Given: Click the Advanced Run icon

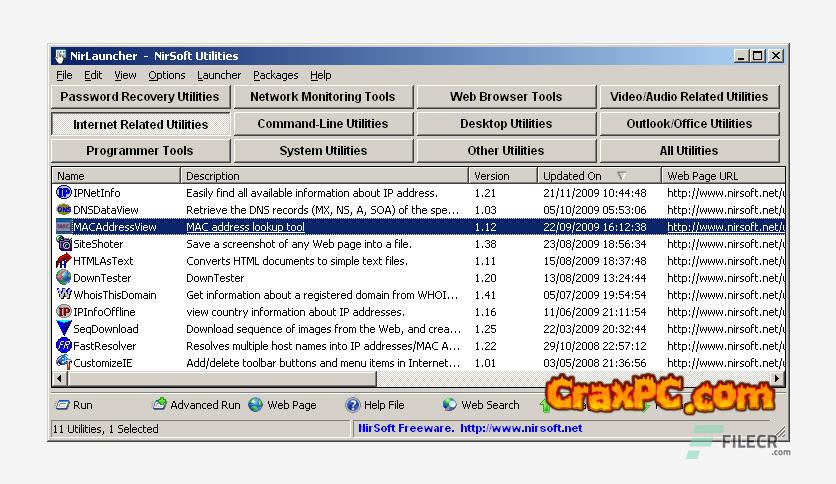Looking at the screenshot, I should pyautogui.click(x=159, y=405).
